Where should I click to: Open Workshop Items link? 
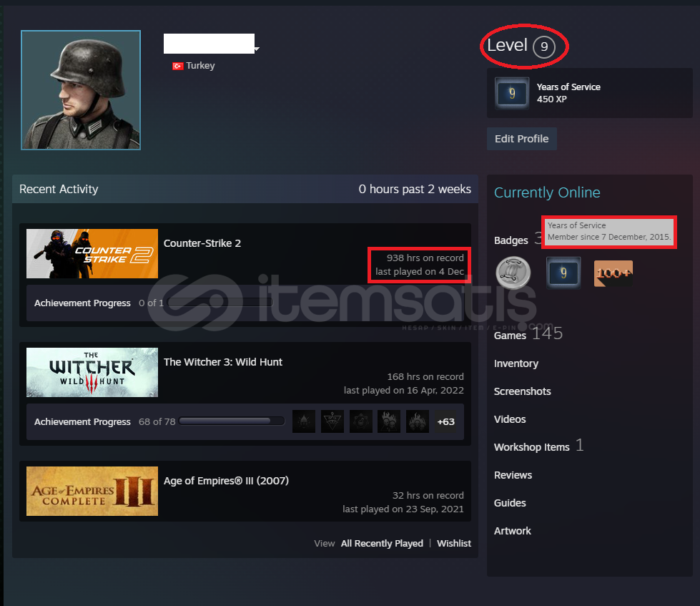pos(532,447)
